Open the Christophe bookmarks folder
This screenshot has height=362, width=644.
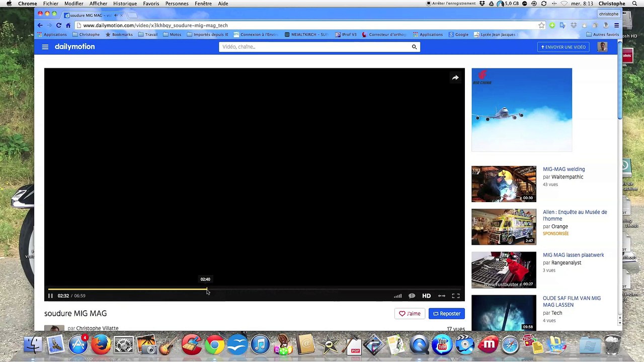86,35
